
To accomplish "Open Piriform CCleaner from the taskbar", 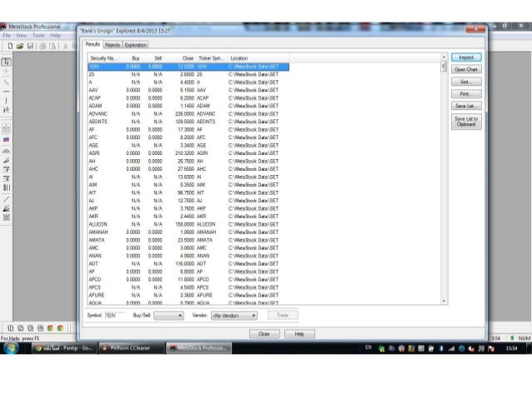I will [130, 348].
